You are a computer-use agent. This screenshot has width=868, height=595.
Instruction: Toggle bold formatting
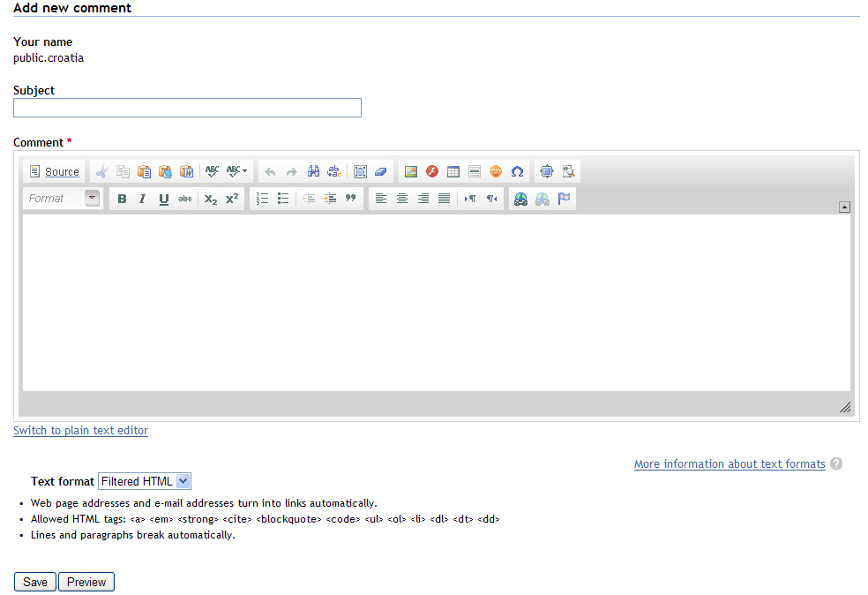122,199
